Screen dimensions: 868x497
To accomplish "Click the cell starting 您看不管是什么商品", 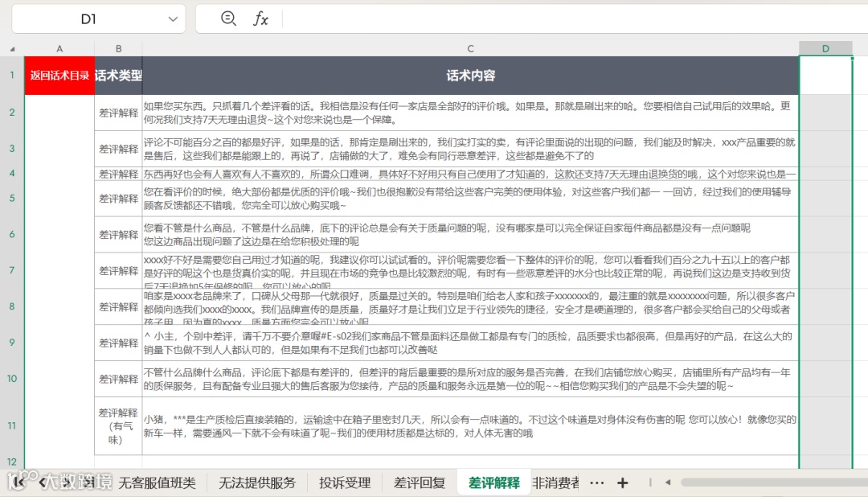I will click(470, 234).
